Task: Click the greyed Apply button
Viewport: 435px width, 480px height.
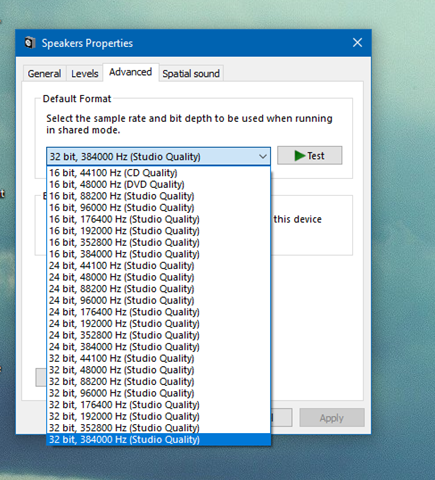Action: (x=332, y=418)
